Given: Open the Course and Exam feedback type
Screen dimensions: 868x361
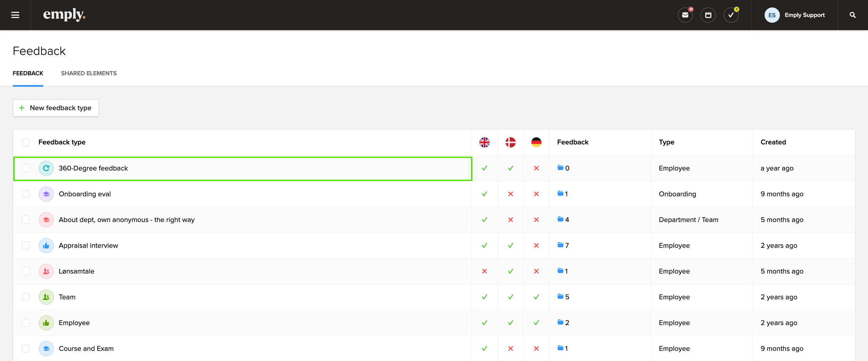Looking at the screenshot, I should point(86,348).
